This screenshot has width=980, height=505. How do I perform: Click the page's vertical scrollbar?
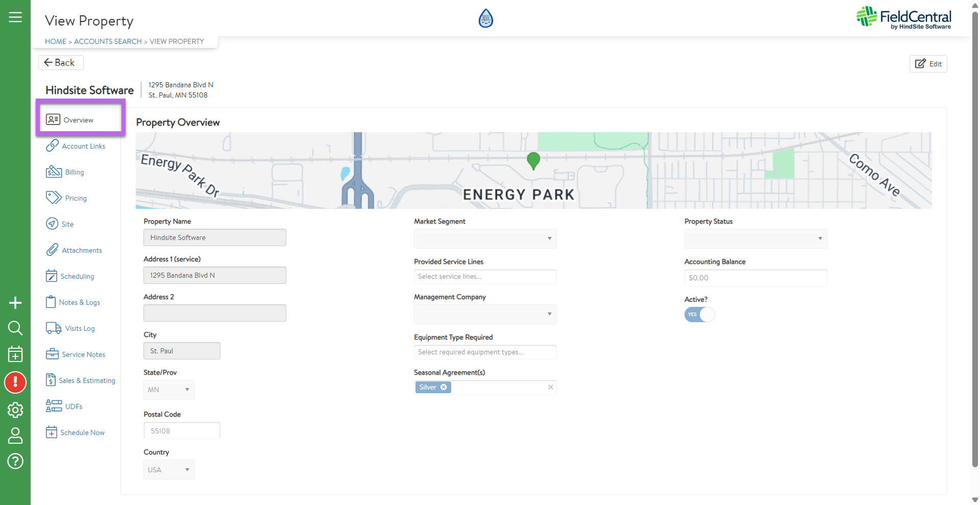tap(975, 235)
